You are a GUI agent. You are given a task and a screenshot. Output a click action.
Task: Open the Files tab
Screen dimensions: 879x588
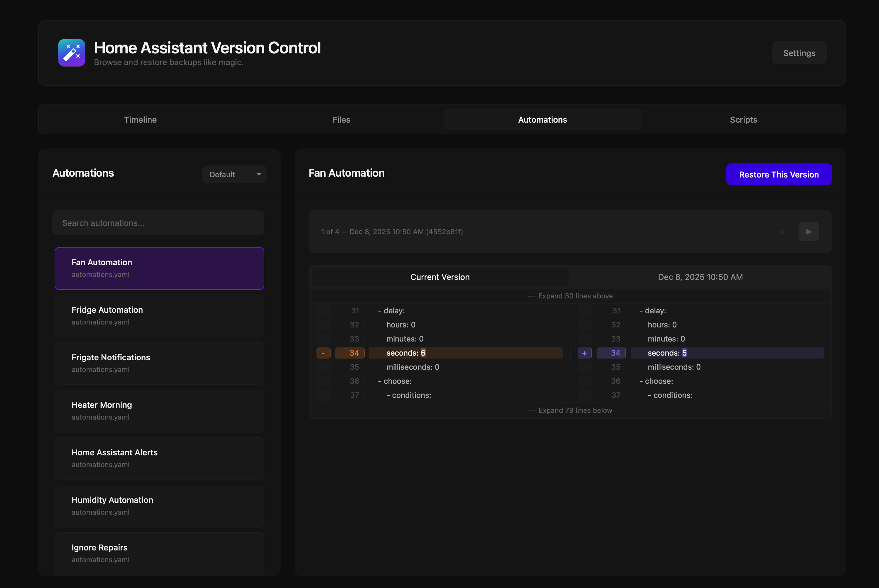(341, 120)
